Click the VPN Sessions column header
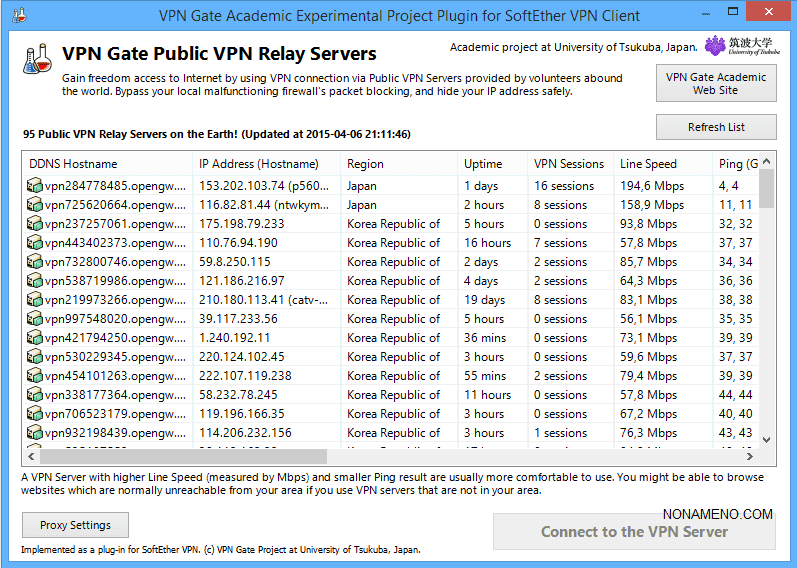 [568, 164]
